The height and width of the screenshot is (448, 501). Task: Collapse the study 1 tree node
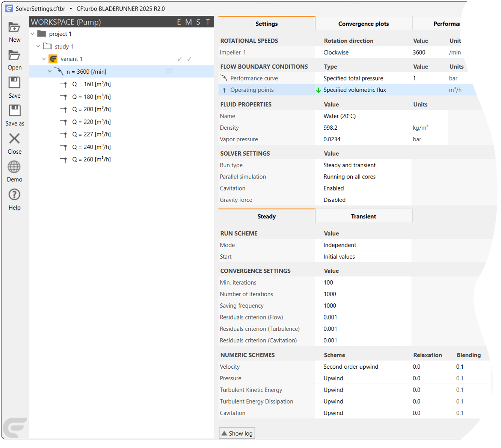38,46
